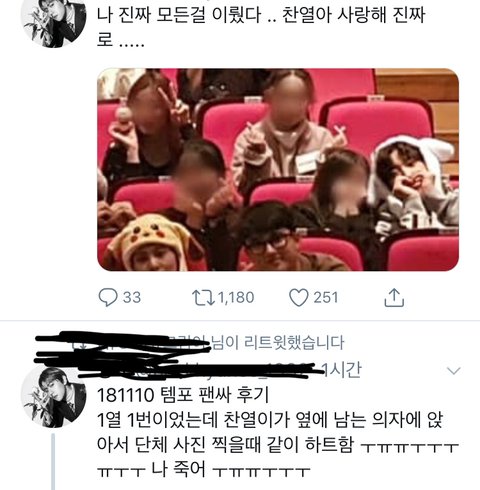Click the 33 replies count

(132, 297)
